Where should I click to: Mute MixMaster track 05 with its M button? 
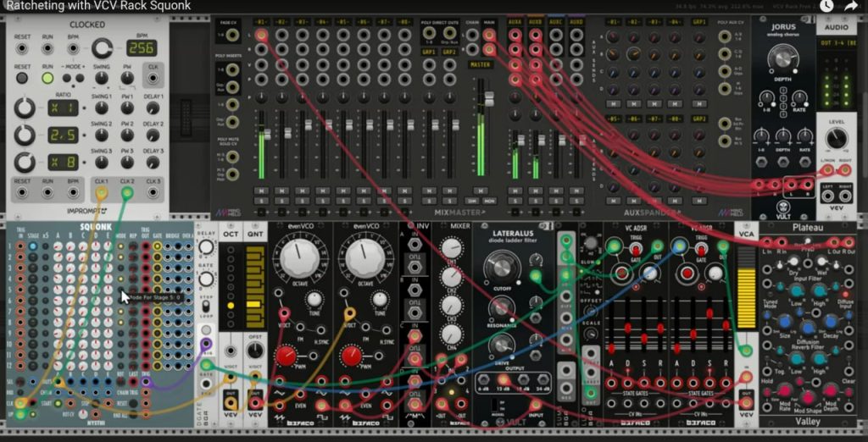343,191
